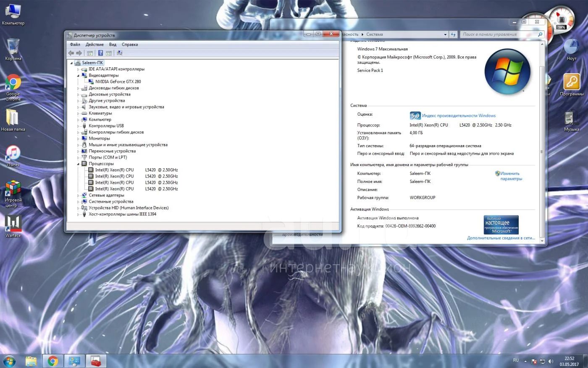The width and height of the screenshot is (588, 368).
Task: Open the Файл menu
Action: (x=75, y=44)
